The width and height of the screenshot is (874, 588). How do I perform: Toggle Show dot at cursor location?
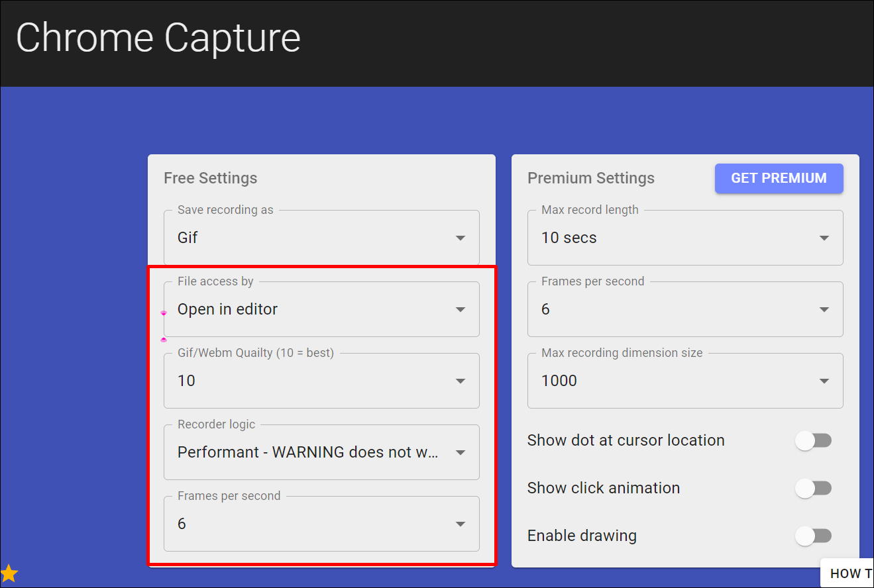[813, 440]
